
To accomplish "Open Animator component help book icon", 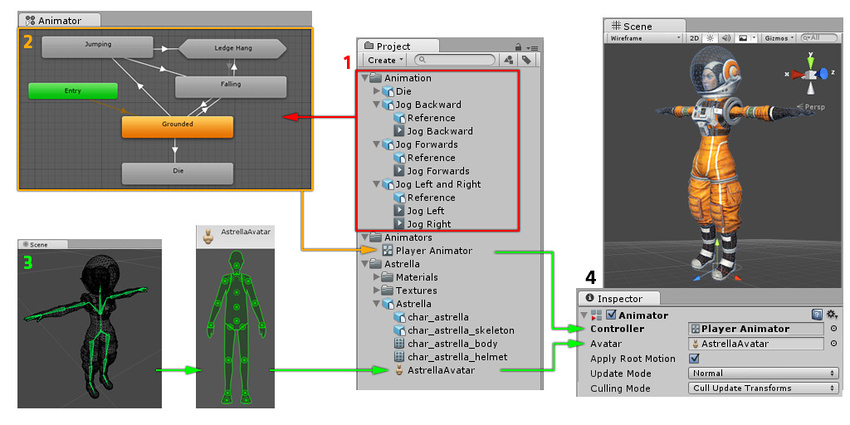I will pos(817,314).
